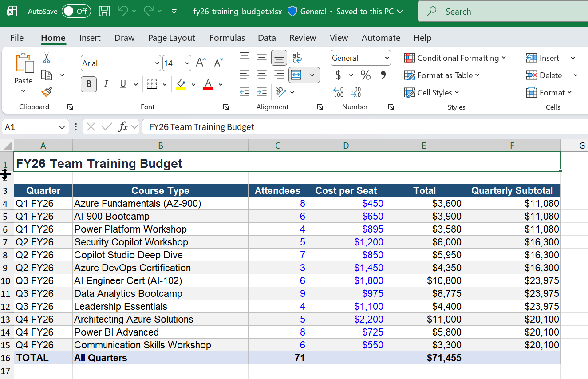Select cell with total $71,455

tap(424, 358)
